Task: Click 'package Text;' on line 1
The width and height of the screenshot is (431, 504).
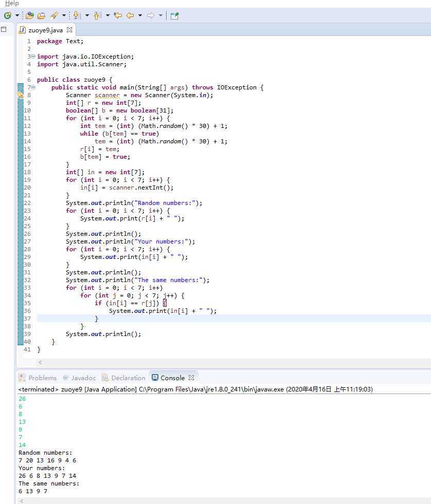Action: 60,41
